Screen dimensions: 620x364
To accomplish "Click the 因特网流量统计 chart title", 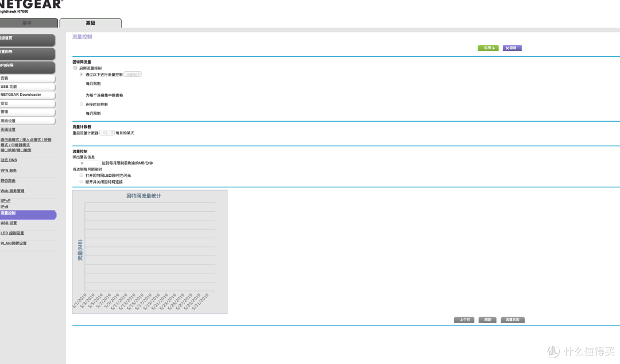I will [x=144, y=196].
